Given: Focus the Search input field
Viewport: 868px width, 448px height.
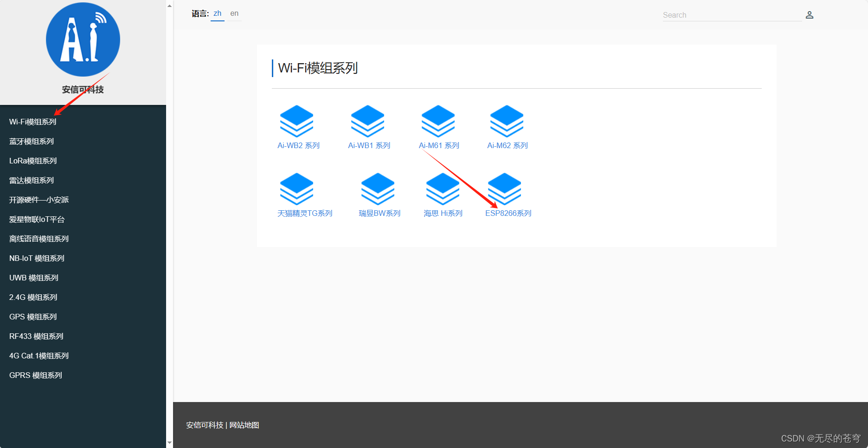Looking at the screenshot, I should pos(732,15).
